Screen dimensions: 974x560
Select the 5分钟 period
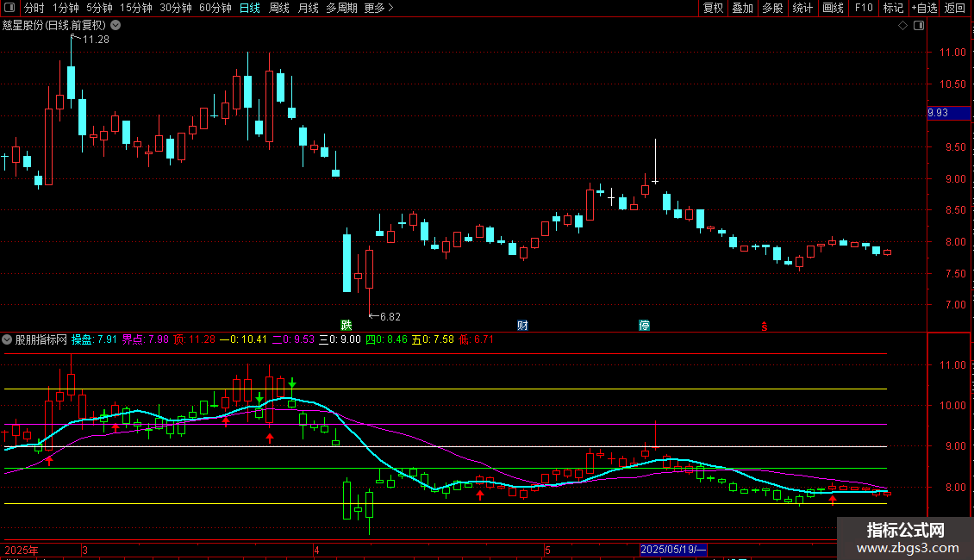(99, 8)
